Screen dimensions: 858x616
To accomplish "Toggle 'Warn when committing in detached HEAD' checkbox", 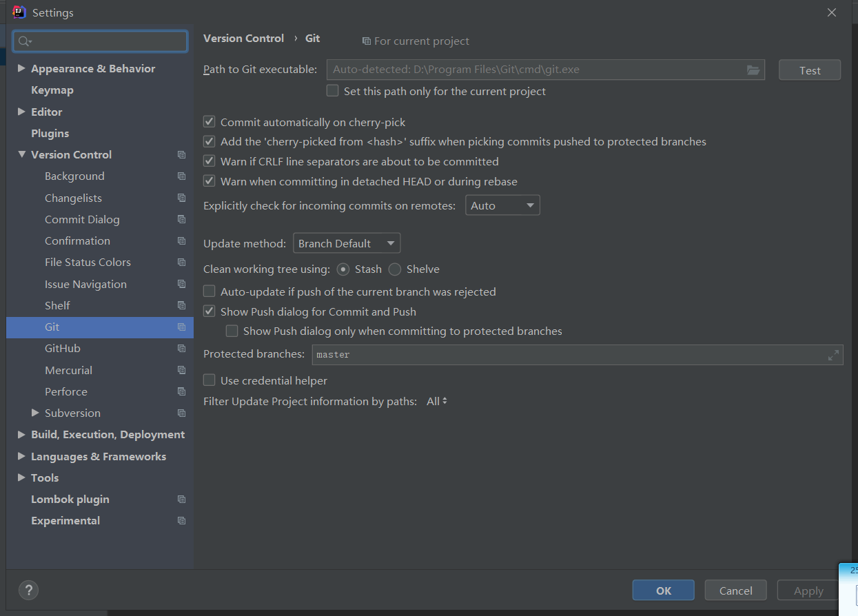I will point(210,181).
